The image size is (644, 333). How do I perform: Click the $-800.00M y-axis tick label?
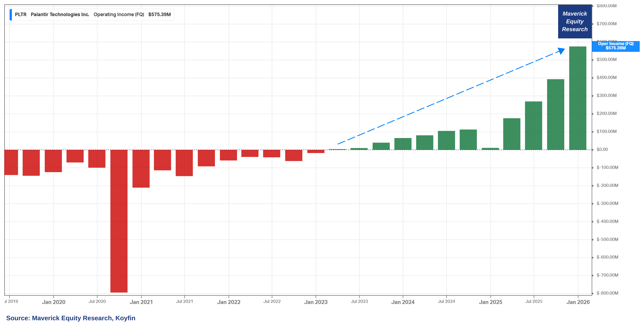pos(607,293)
